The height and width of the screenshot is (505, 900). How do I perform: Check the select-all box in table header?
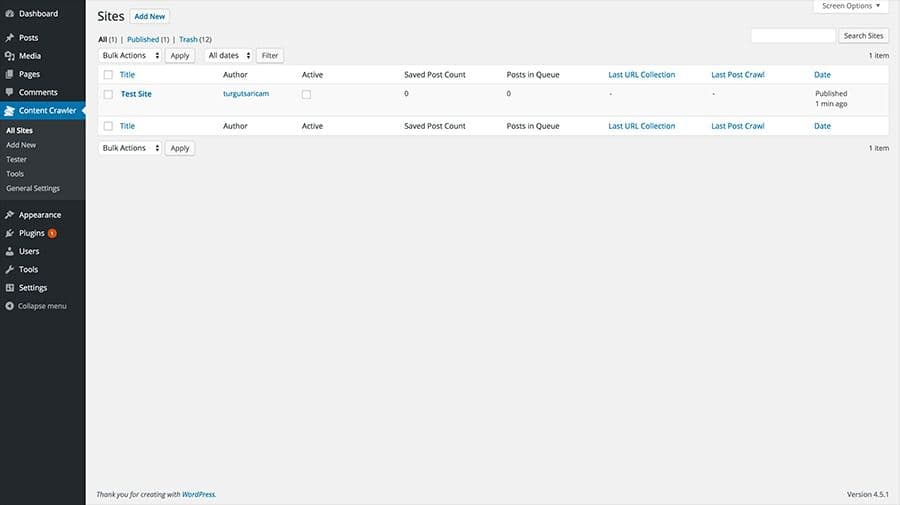108,75
